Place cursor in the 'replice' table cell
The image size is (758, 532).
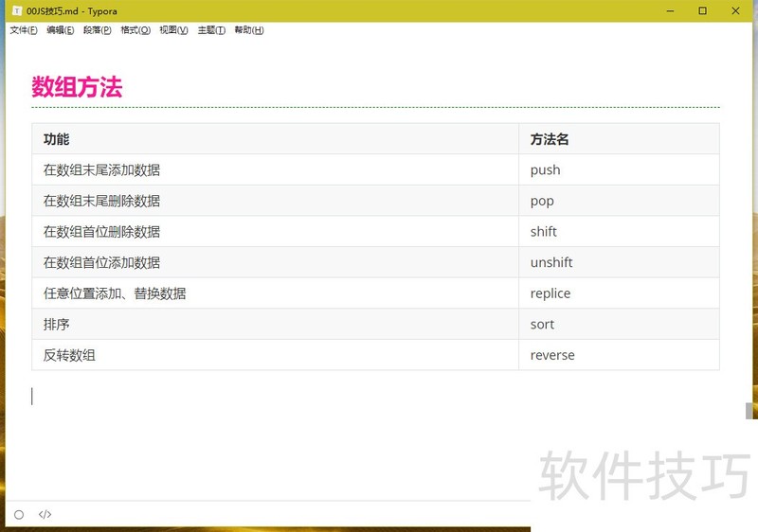550,293
